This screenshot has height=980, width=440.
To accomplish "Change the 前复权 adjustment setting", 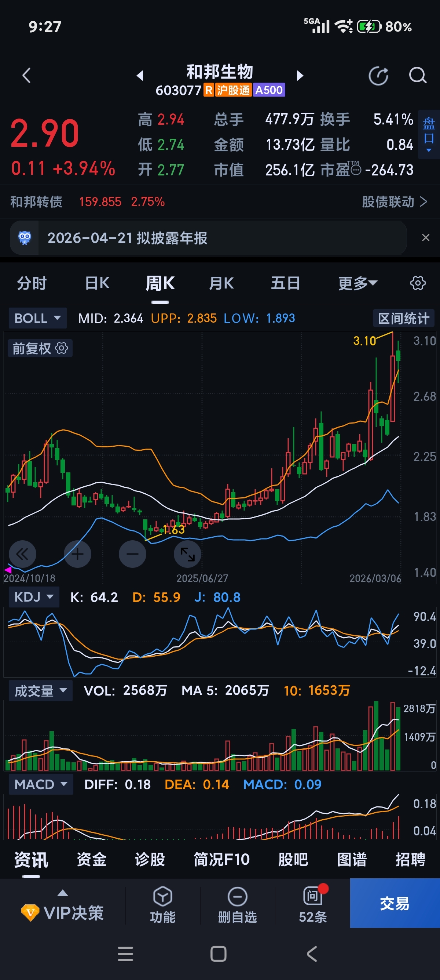I will pos(40,348).
